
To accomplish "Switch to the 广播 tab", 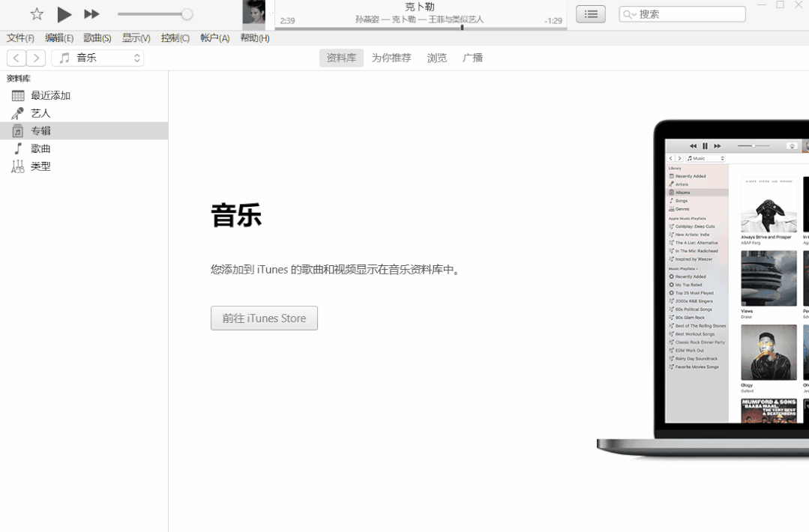I will click(x=472, y=58).
